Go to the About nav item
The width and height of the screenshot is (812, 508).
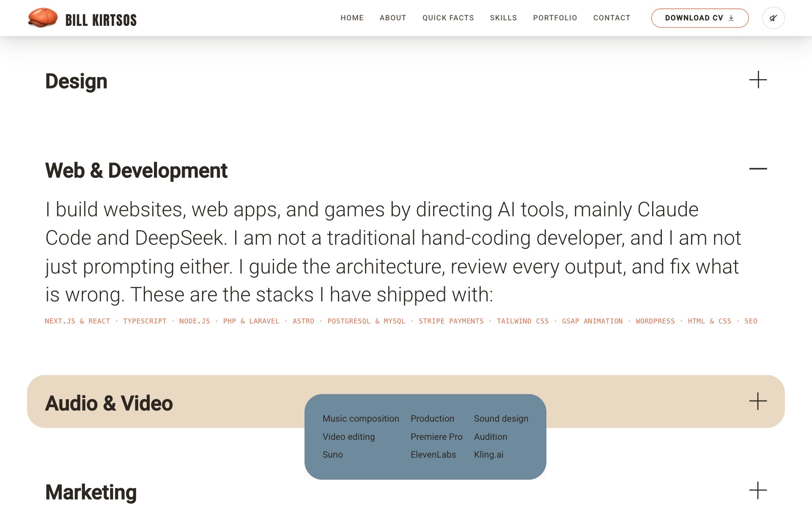click(393, 18)
